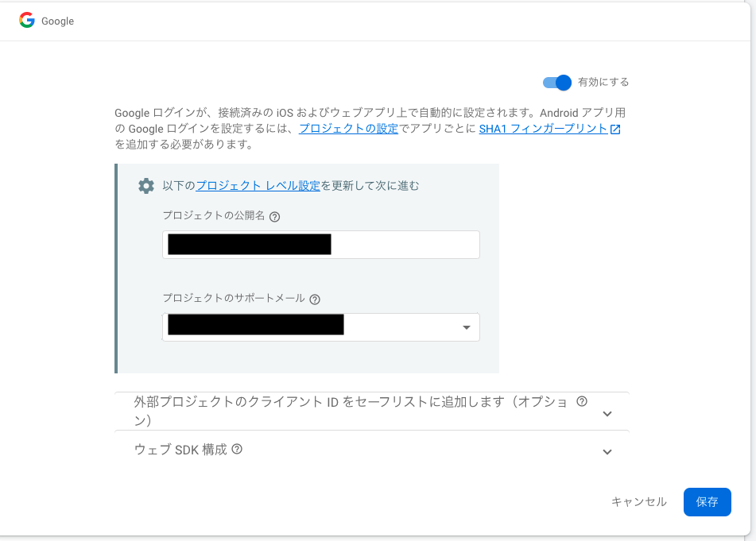Click help icon beside ウェブ SDK 構成
Screen dimensions: 756x541
coord(237,450)
